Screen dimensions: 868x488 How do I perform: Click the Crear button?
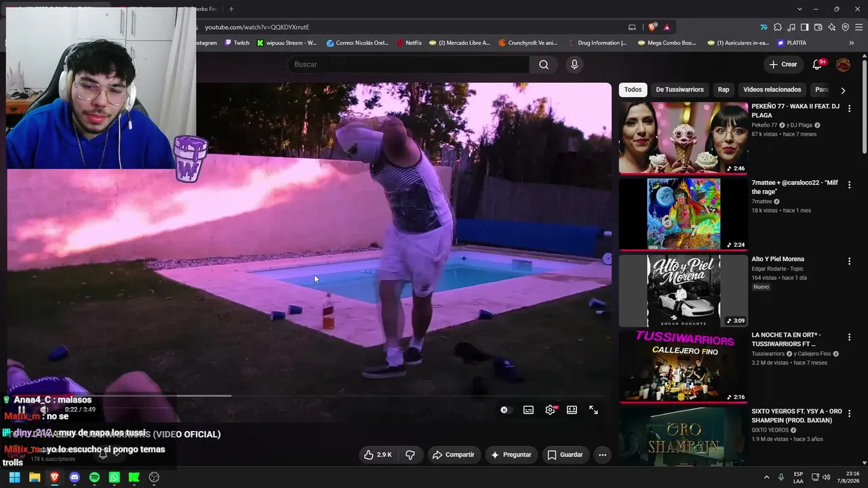point(783,64)
